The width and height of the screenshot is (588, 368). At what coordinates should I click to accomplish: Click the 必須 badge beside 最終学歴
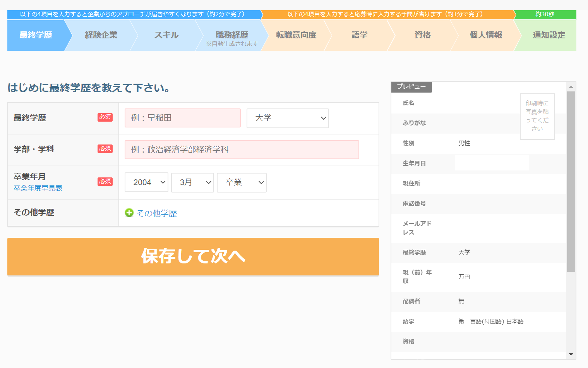(105, 117)
